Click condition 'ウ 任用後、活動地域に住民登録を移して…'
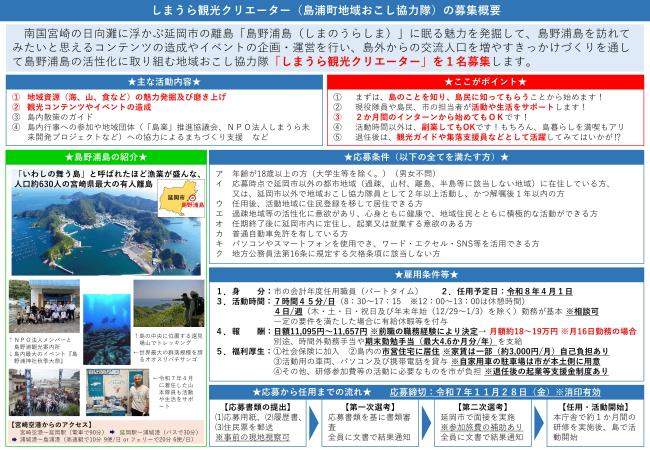Screen dimensions: 650x450 pos(319,203)
